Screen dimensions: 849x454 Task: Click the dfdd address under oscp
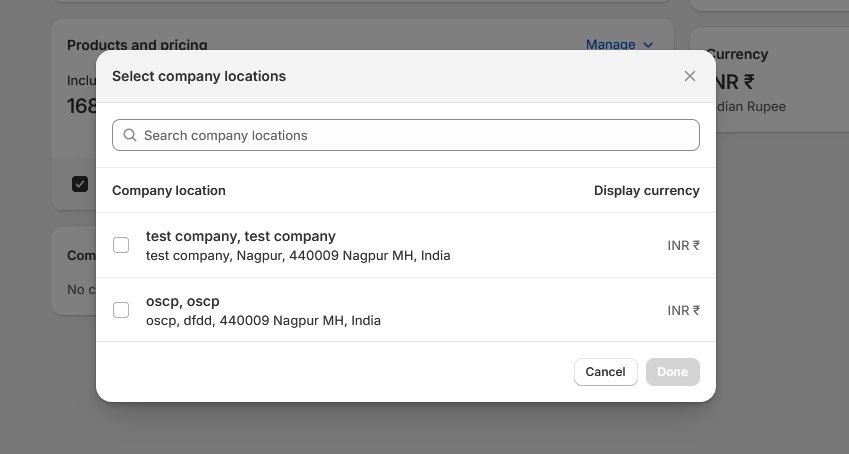tap(263, 321)
